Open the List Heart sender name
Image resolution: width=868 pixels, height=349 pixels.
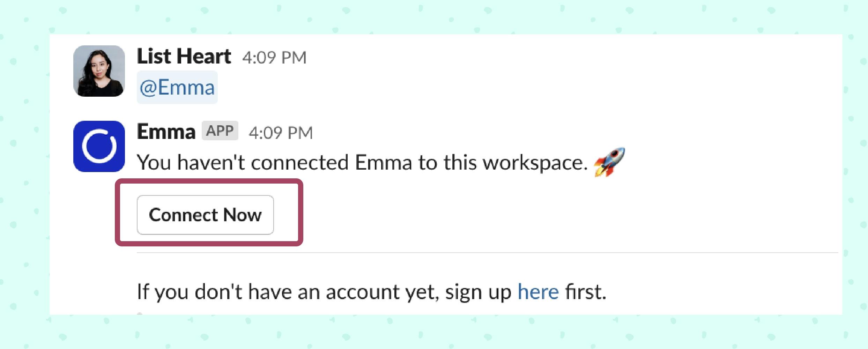[x=184, y=56]
